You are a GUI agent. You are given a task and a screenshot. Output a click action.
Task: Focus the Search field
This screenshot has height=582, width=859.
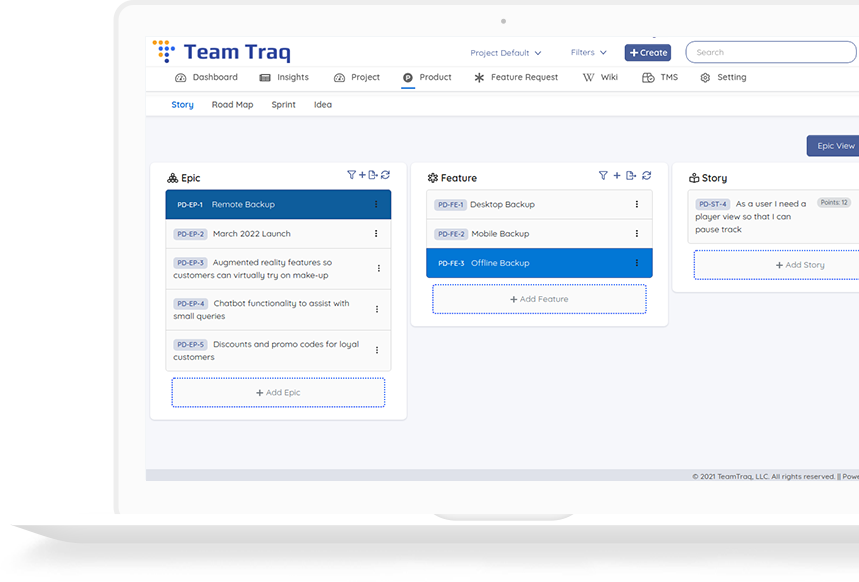[771, 52]
